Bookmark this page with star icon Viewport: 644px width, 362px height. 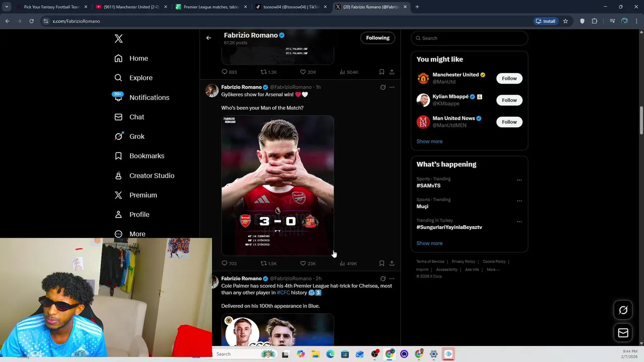[566, 21]
